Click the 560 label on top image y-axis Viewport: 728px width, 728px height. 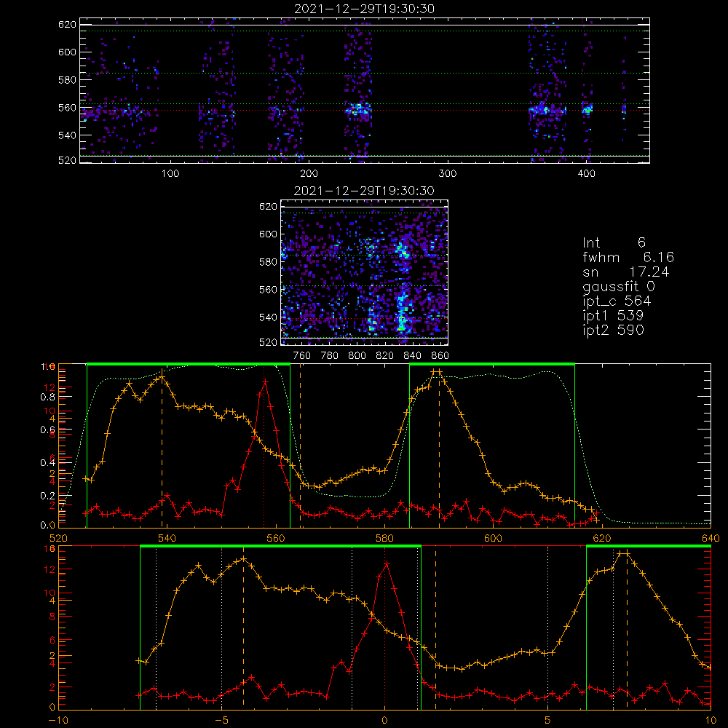pos(67,108)
